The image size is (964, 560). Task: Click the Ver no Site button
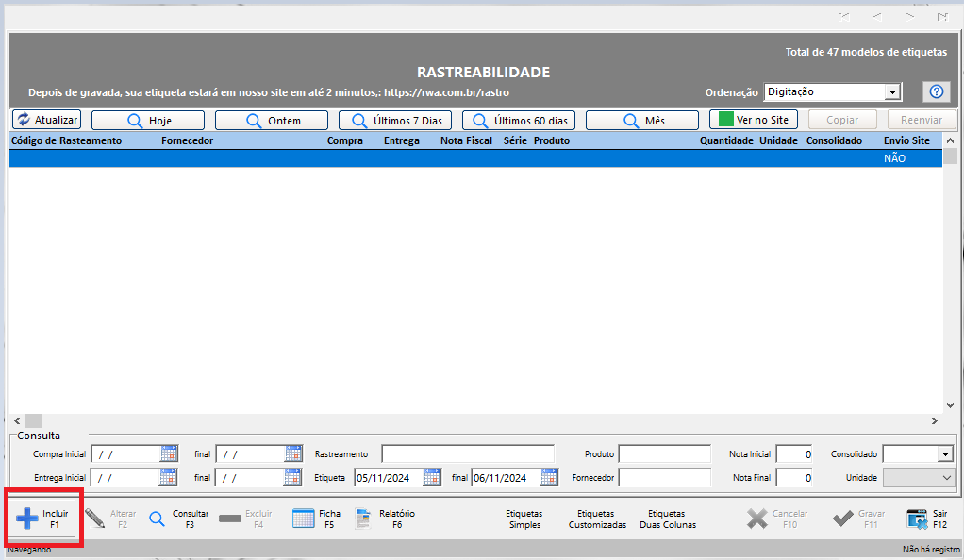pos(754,120)
